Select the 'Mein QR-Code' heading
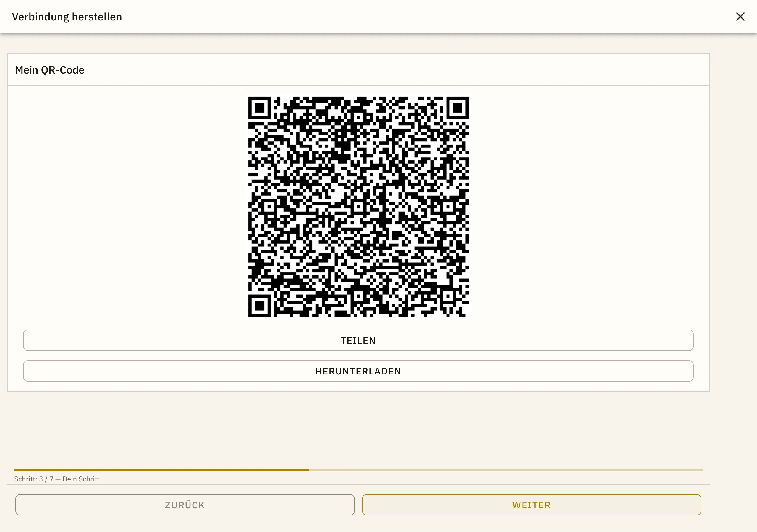 point(50,70)
